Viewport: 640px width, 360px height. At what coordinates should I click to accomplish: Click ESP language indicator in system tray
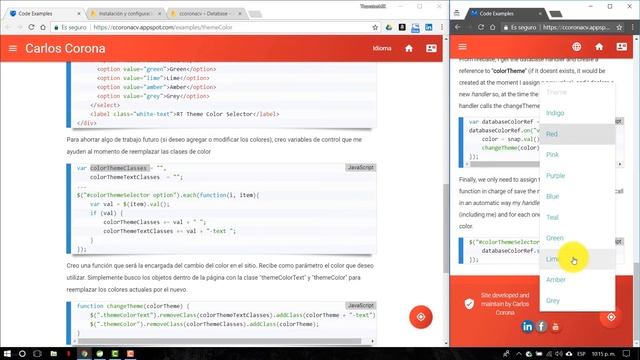[x=581, y=353]
